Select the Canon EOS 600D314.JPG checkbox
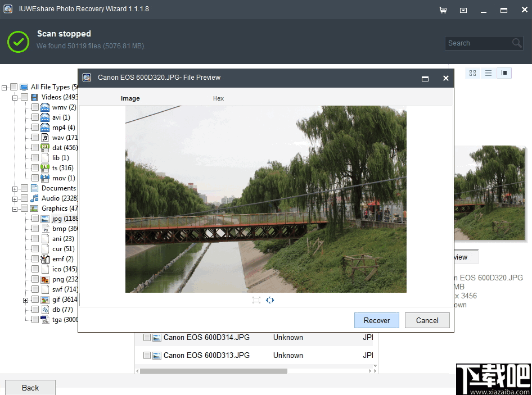Viewport: 532px width, 395px height. click(148, 337)
